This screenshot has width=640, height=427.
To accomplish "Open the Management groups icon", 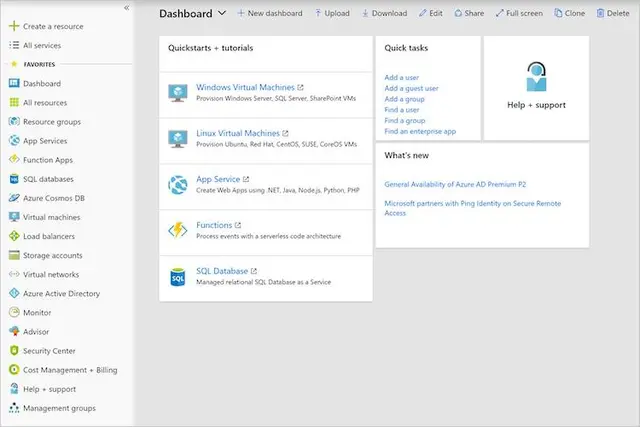I will click(x=14, y=408).
